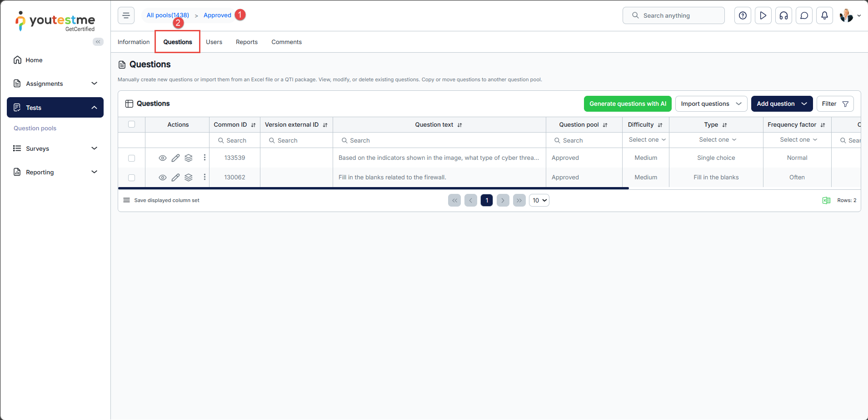Click the pencil edit icon for question 133539

175,158
